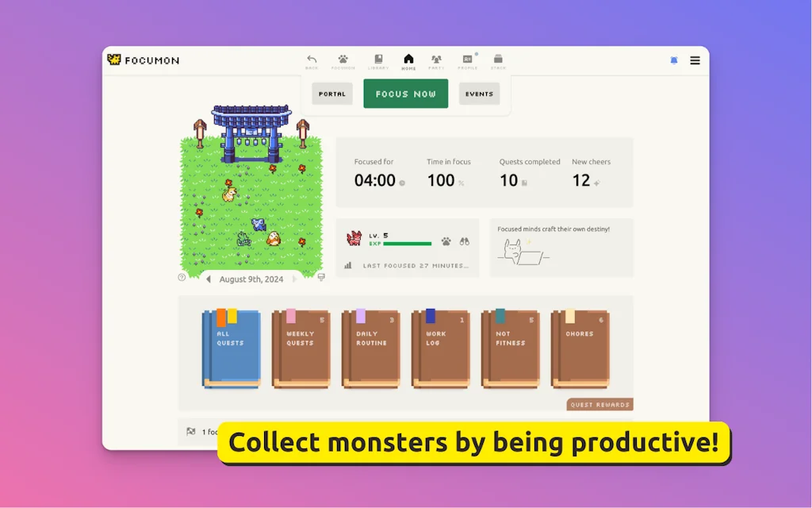Image resolution: width=812 pixels, height=508 pixels.
Task: Open the help question mark beside the map
Action: (x=182, y=278)
